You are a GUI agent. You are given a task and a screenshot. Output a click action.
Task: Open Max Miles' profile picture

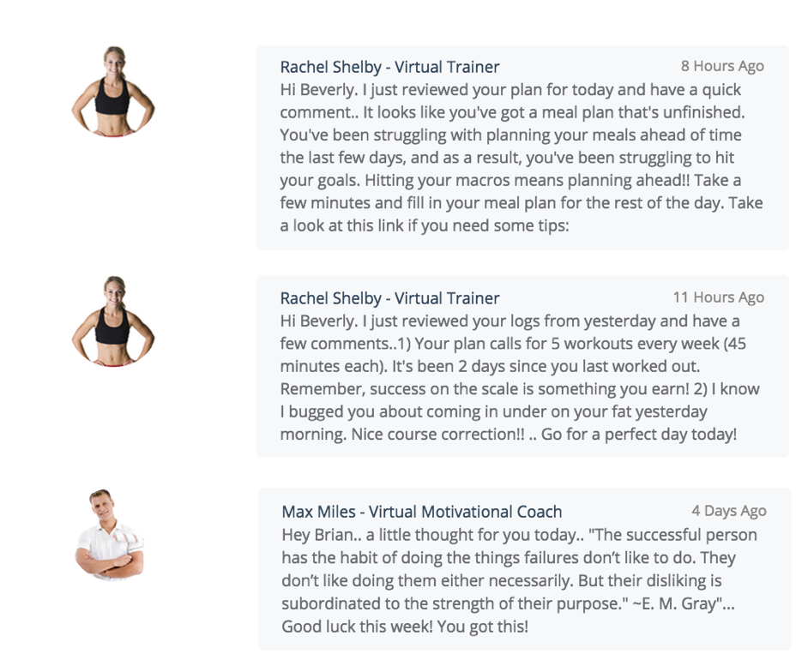point(110,535)
